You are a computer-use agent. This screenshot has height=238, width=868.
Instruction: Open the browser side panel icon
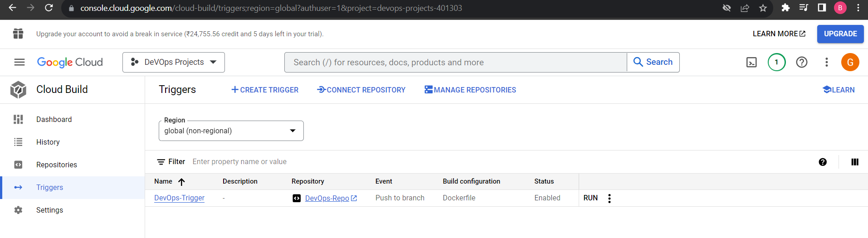tap(822, 8)
